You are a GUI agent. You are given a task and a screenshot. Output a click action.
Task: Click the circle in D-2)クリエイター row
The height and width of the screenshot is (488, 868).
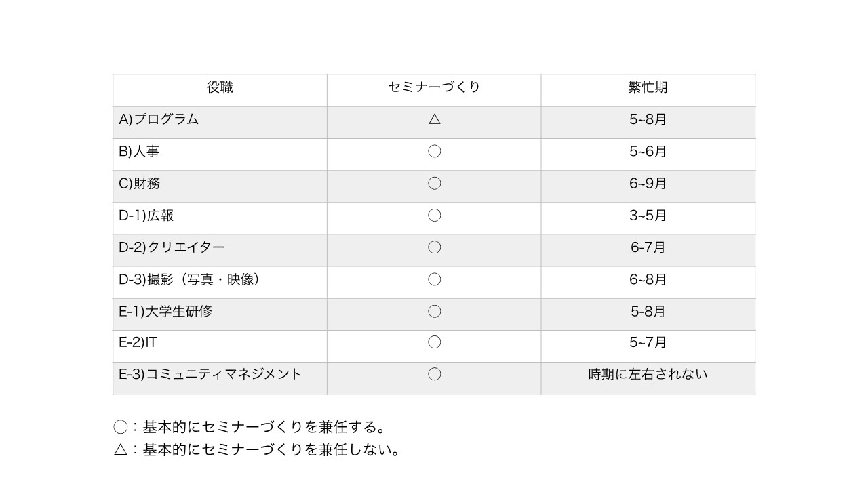tap(435, 247)
